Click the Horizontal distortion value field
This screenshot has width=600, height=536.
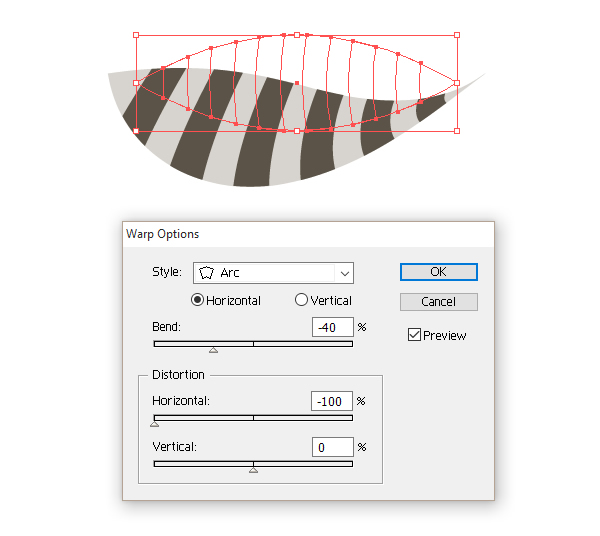[331, 401]
